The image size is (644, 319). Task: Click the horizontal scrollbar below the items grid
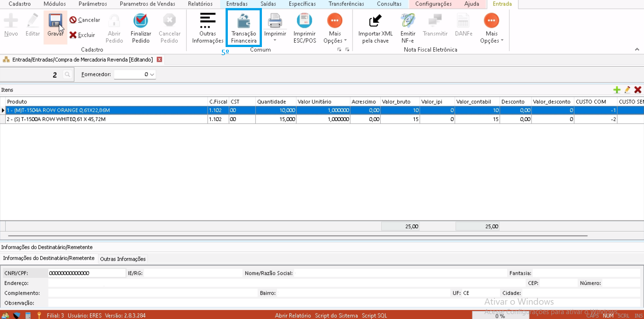298,235
